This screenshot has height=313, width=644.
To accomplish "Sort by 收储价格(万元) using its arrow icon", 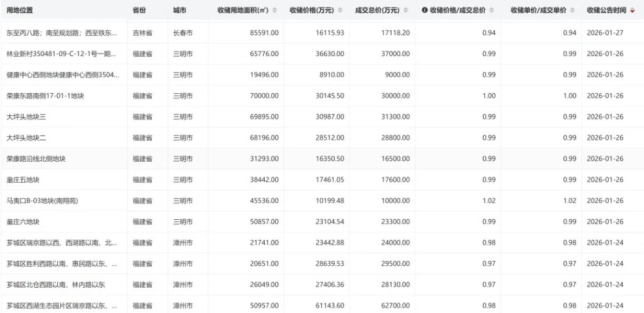I will [x=340, y=11].
